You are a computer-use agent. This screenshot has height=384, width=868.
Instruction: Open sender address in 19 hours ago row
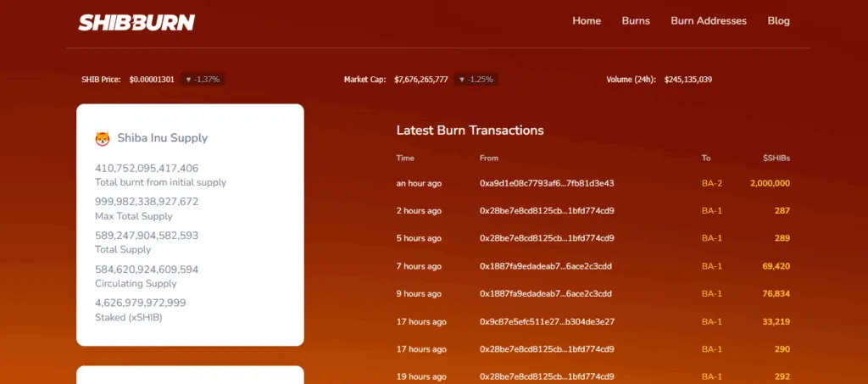pos(547,377)
